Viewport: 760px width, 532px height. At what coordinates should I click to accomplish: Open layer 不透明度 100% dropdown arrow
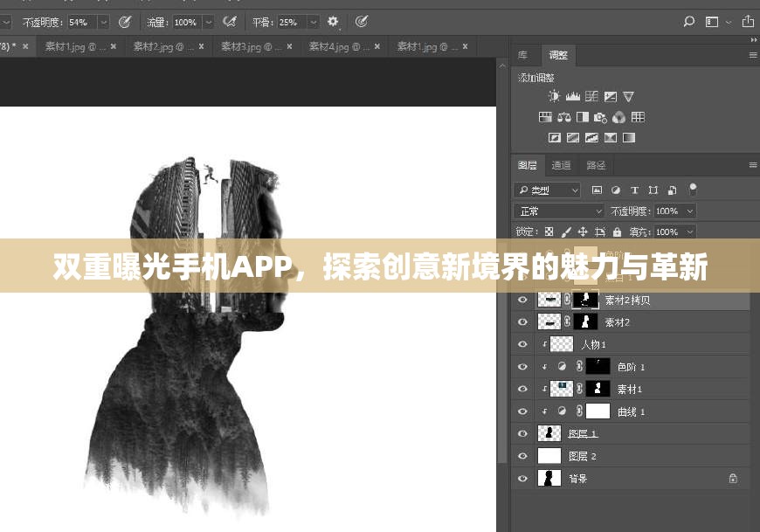pyautogui.click(x=690, y=211)
